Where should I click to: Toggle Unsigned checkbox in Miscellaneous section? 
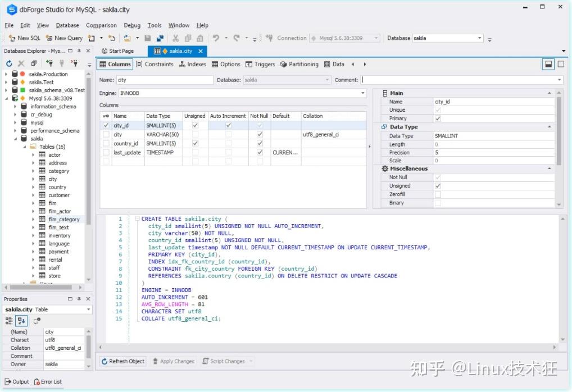click(x=438, y=186)
